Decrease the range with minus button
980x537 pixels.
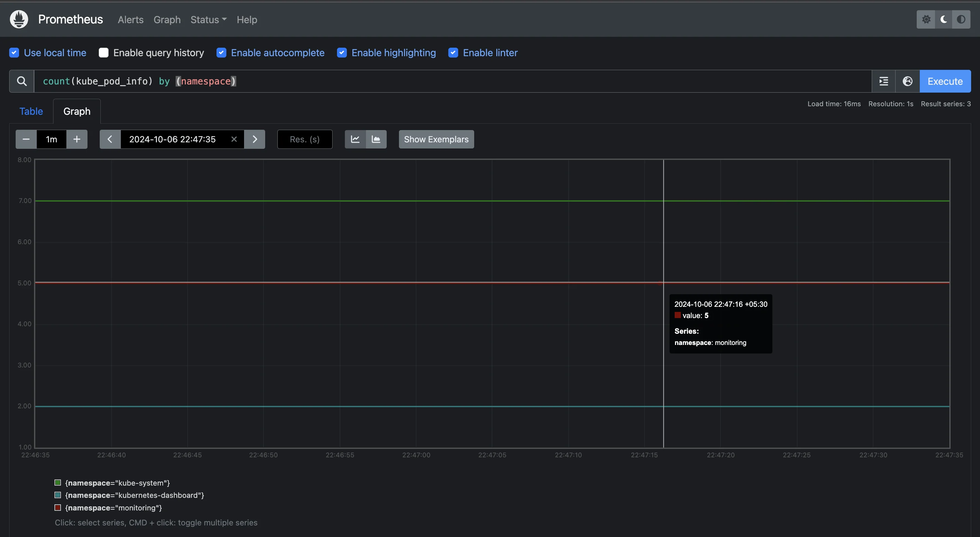tap(26, 139)
